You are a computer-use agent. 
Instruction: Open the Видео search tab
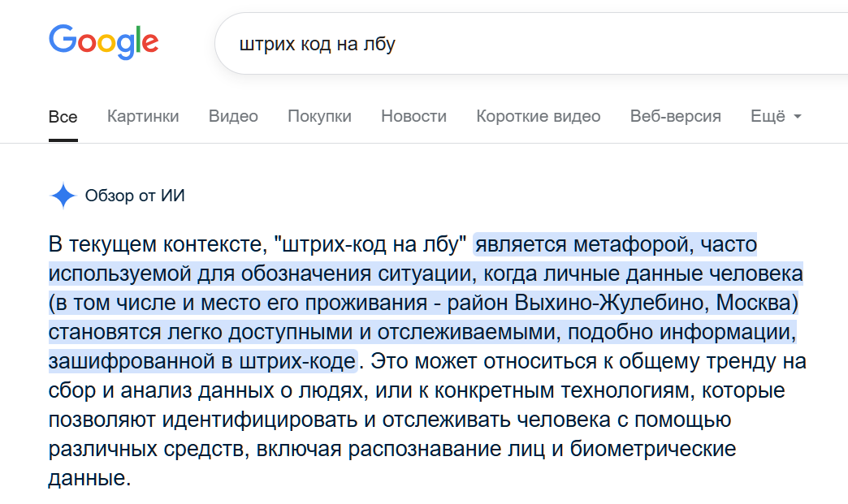[x=233, y=116]
